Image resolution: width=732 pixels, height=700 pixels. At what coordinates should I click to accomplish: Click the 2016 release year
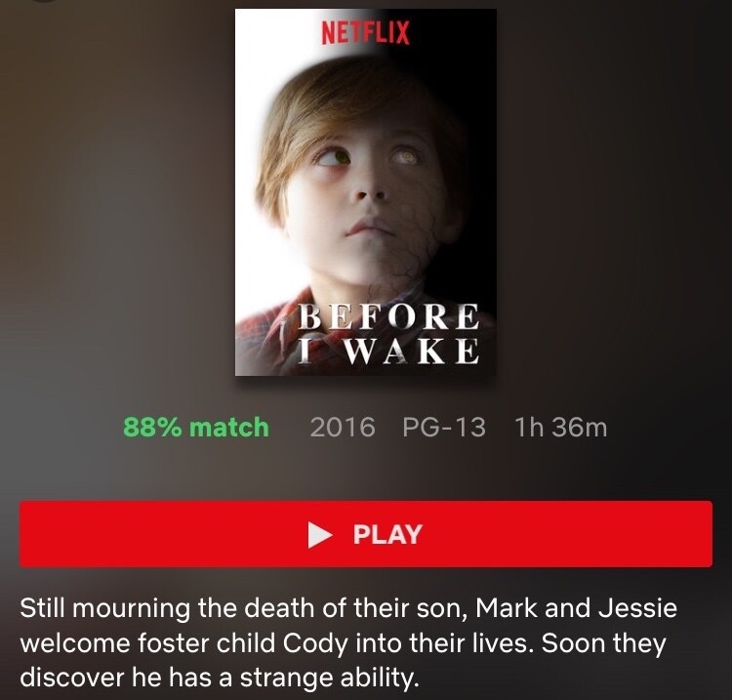point(343,428)
